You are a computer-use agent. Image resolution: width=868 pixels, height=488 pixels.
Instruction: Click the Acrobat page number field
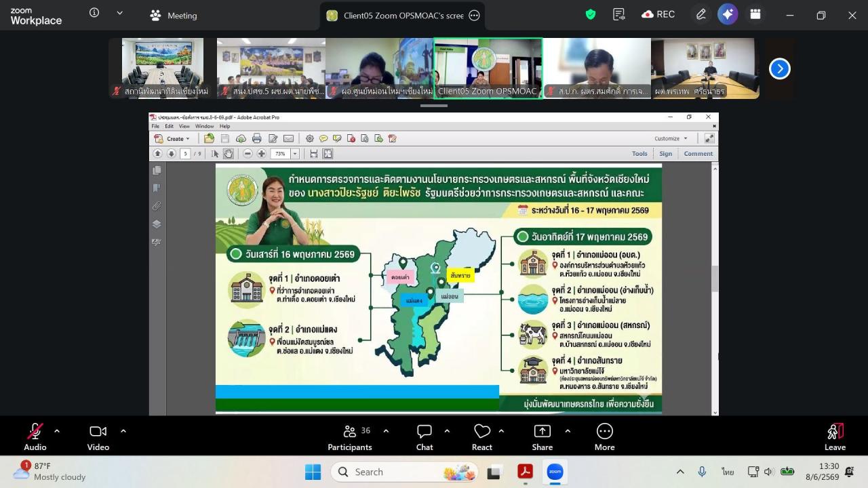click(x=184, y=154)
